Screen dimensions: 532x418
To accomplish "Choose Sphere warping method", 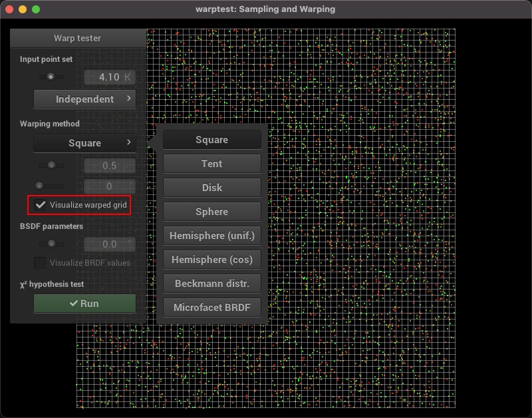I will [211, 212].
